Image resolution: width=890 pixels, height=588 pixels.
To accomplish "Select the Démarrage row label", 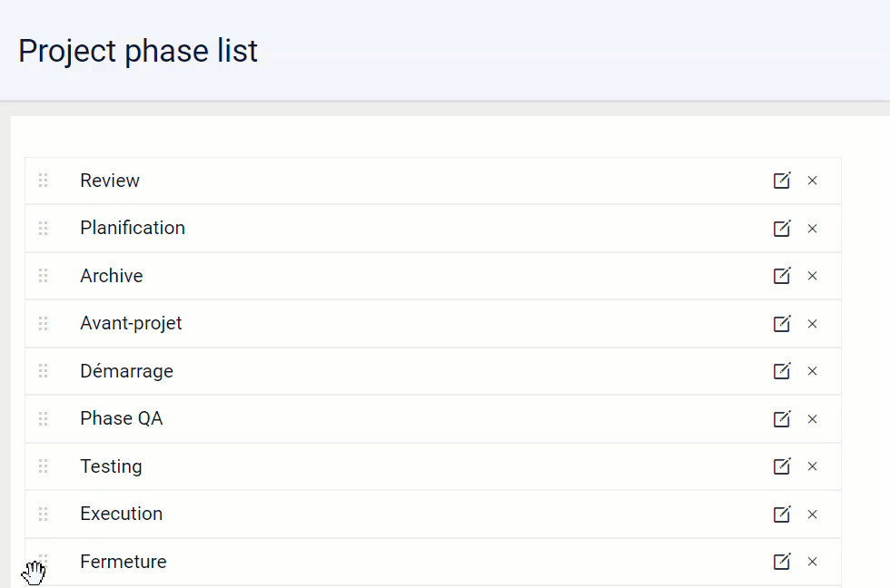I will [x=126, y=371].
